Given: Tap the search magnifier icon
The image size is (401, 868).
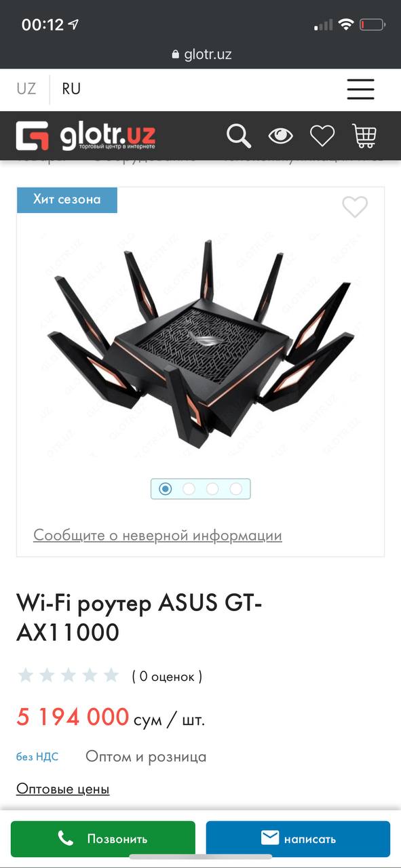Looking at the screenshot, I should [x=239, y=136].
